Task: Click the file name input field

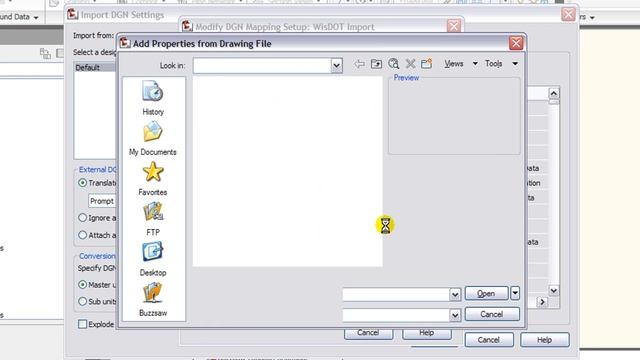Action: pos(396,294)
